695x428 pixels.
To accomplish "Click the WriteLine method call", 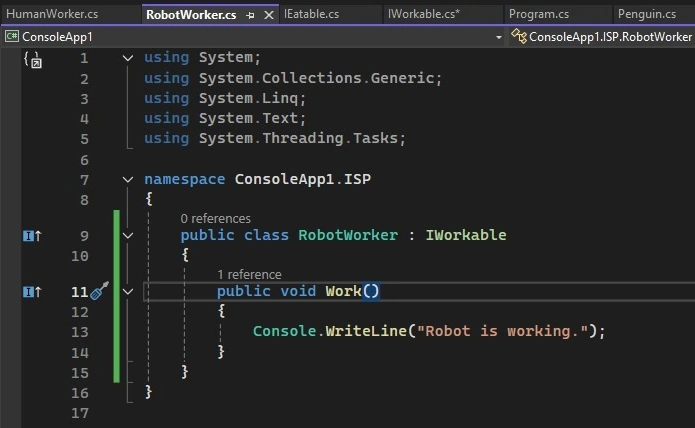I will (x=366, y=331).
